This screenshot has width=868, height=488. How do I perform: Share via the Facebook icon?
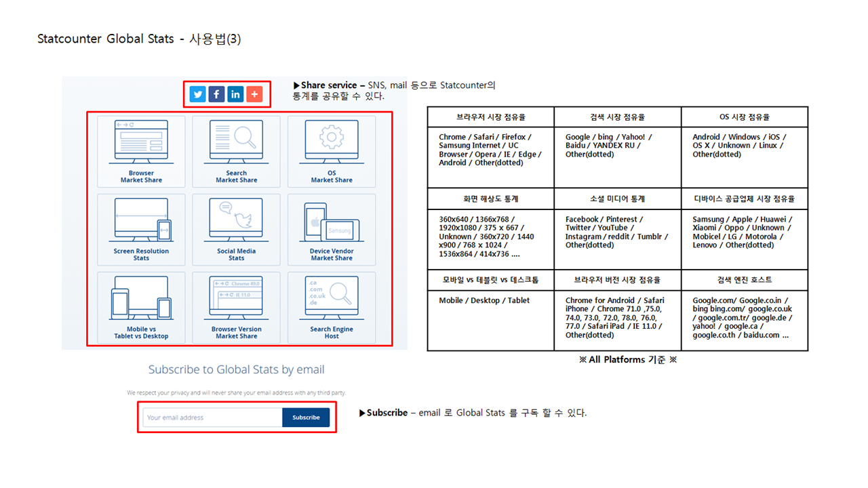216,94
